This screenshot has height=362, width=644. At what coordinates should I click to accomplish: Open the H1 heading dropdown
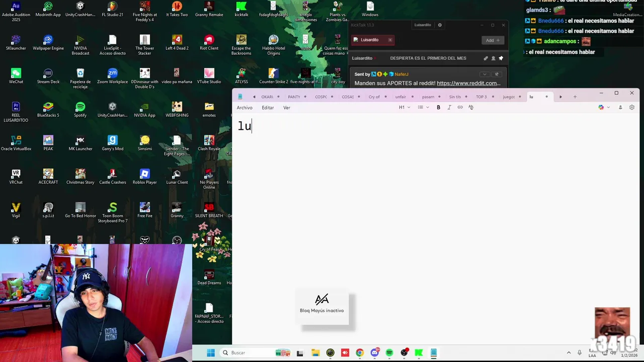[x=405, y=107]
